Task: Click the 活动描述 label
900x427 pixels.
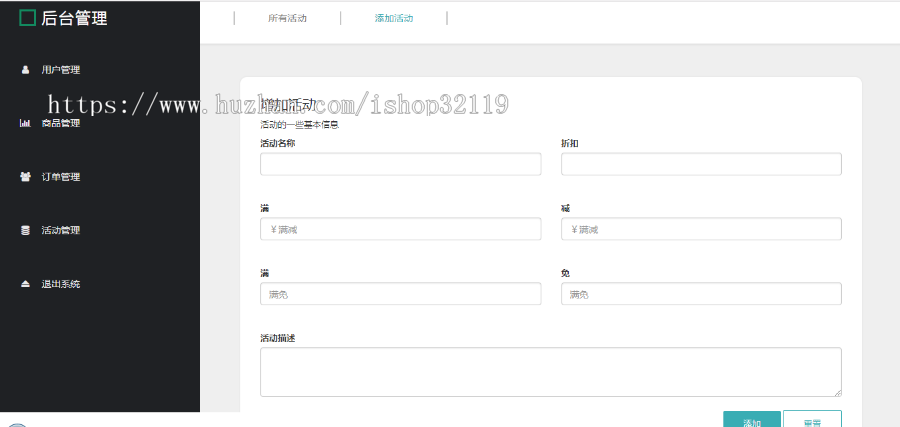Action: 278,339
